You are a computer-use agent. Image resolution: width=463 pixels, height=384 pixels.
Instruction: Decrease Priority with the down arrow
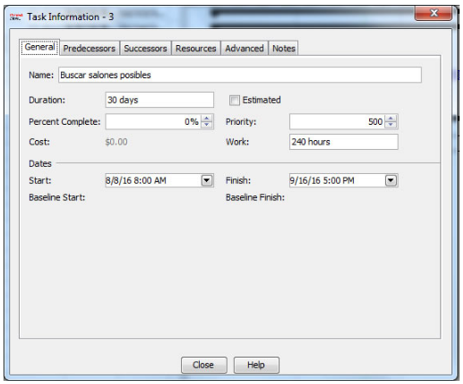(x=391, y=125)
